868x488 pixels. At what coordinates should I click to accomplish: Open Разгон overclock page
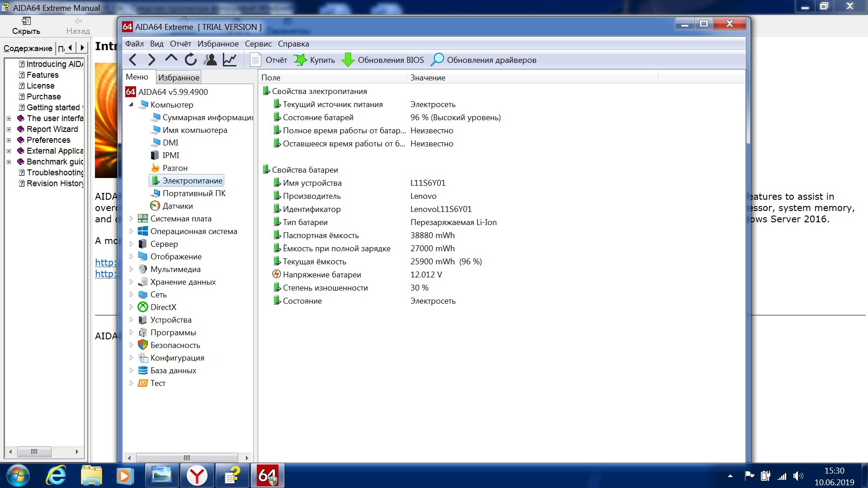(x=169, y=168)
